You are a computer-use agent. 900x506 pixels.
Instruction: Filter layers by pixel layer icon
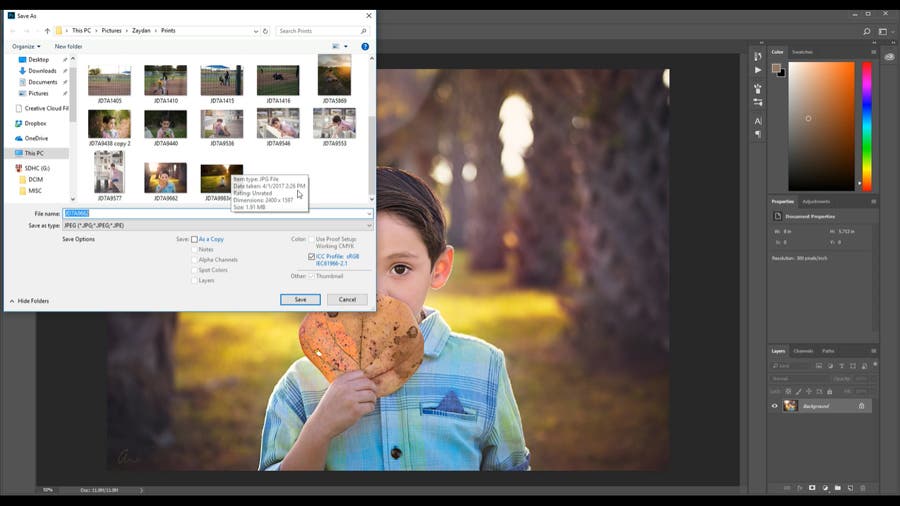click(x=818, y=365)
